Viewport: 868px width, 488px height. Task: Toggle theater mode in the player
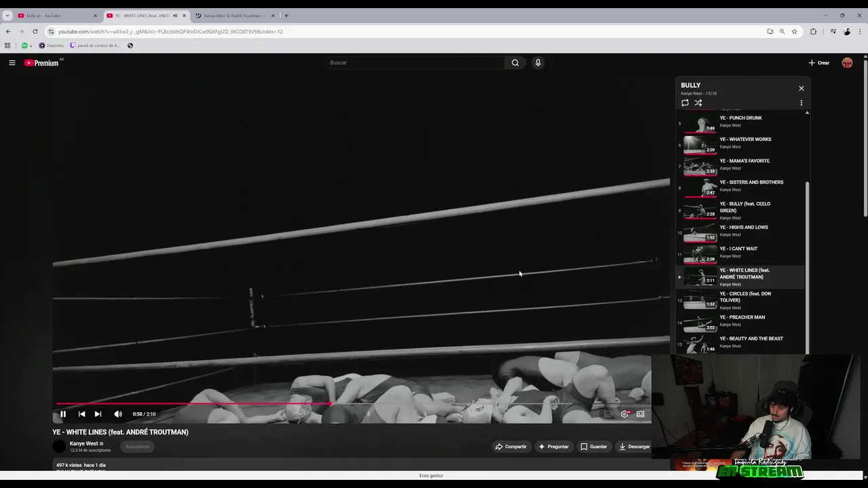(640, 414)
